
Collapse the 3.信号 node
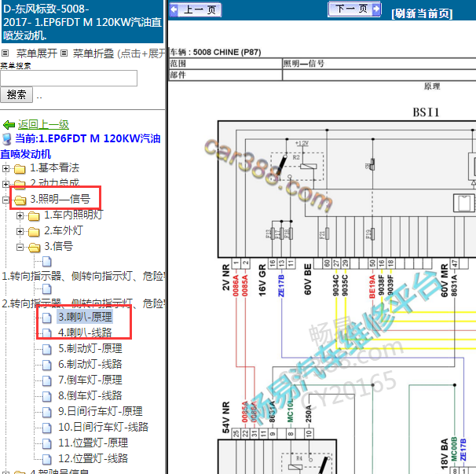[20, 247]
